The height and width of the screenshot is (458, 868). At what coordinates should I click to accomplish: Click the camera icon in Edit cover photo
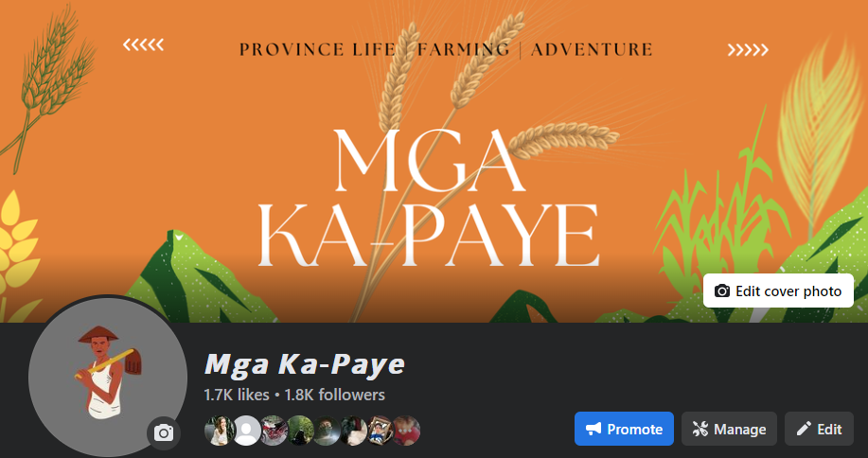click(x=722, y=291)
